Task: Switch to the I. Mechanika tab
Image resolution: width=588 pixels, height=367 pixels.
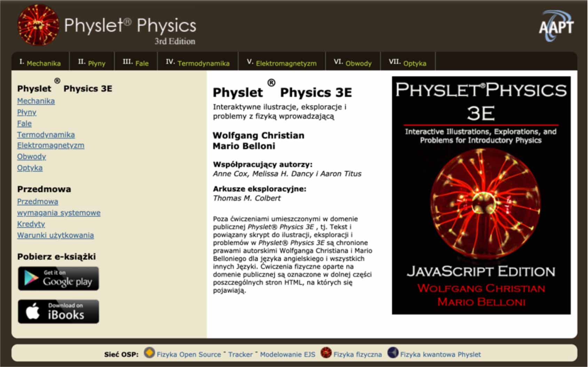Action: tap(41, 63)
